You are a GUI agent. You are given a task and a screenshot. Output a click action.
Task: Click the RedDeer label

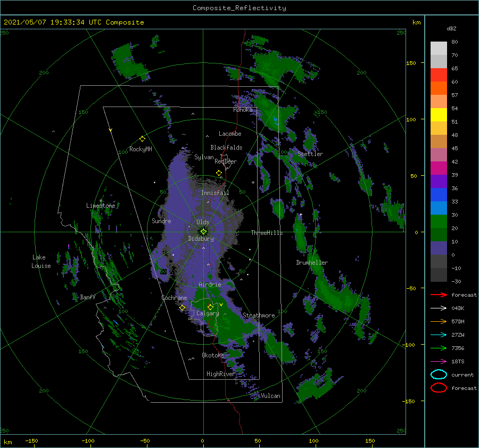(226, 161)
